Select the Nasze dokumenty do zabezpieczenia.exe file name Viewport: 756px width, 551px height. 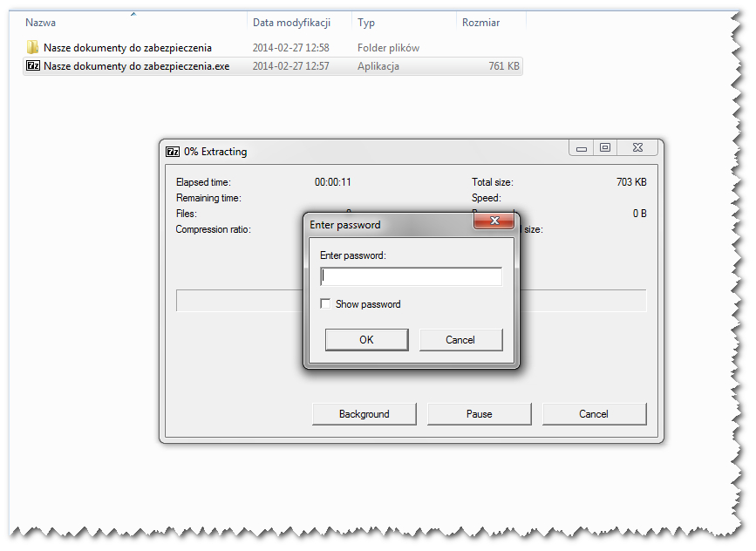[x=136, y=66]
